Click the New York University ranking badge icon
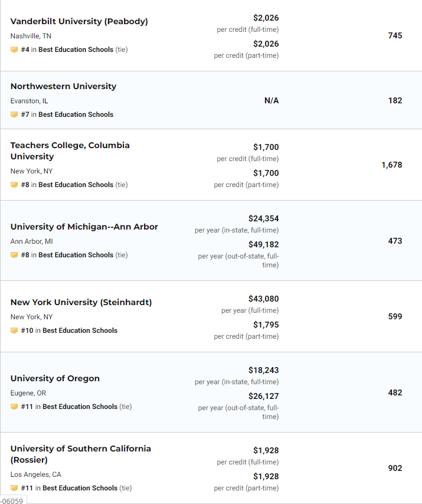Screen dimensions: 422x504 point(14,330)
